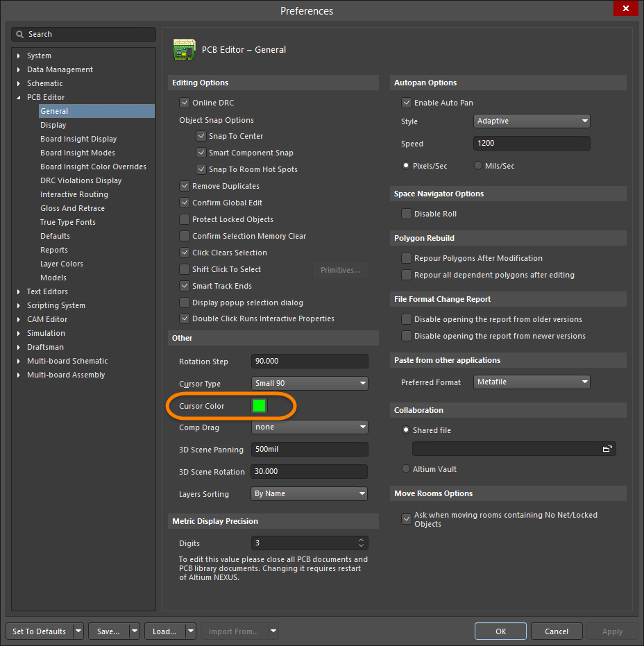Click the browse folder icon for Shared file
This screenshot has height=646, width=644.
(606, 449)
